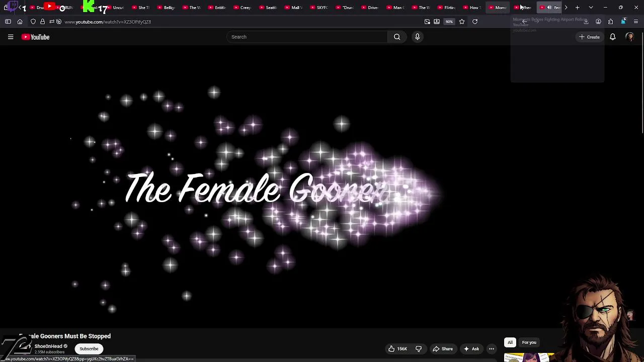The height and width of the screenshot is (362, 644).
Task: Open the blue extension with badge 6
Action: pos(623,21)
